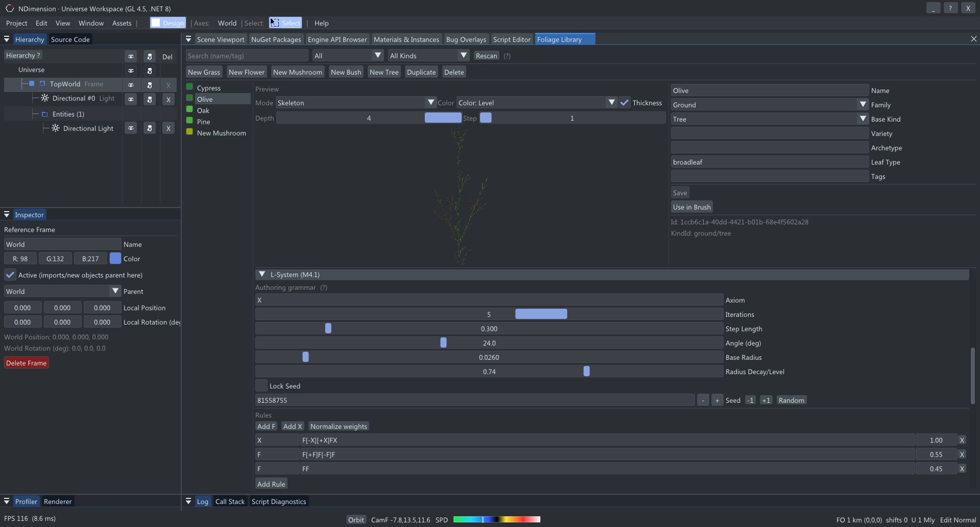Uncheck the Active imports checkbox in Inspector
This screenshot has height=527, width=980.
(10, 274)
